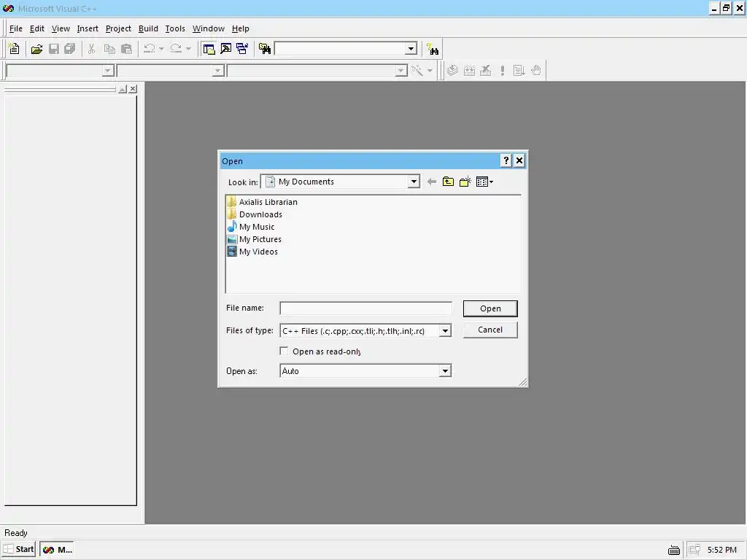Open the Window List icon
The height and width of the screenshot is (560, 747).
pos(242,49)
